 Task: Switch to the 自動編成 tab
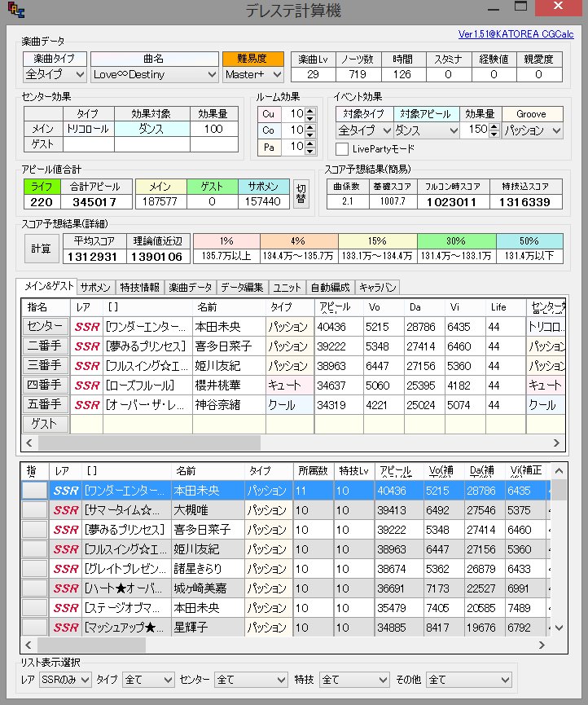point(330,288)
